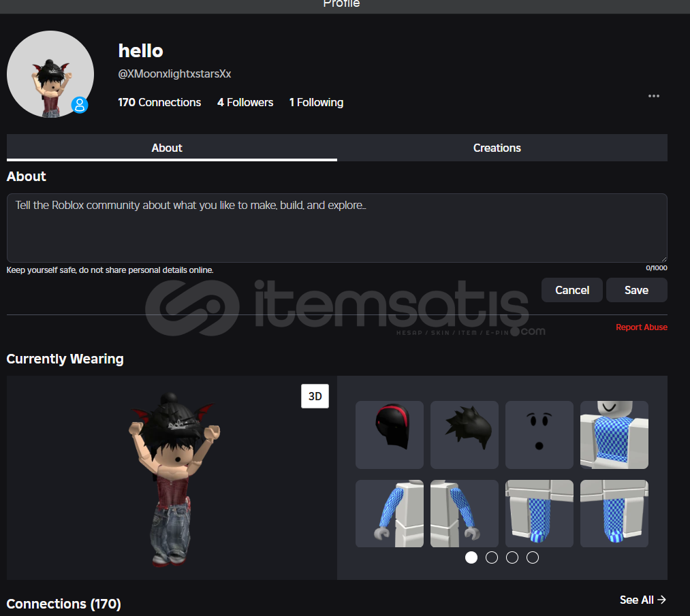This screenshot has width=690, height=616.
Task: Click into the About description text box
Action: [x=337, y=228]
